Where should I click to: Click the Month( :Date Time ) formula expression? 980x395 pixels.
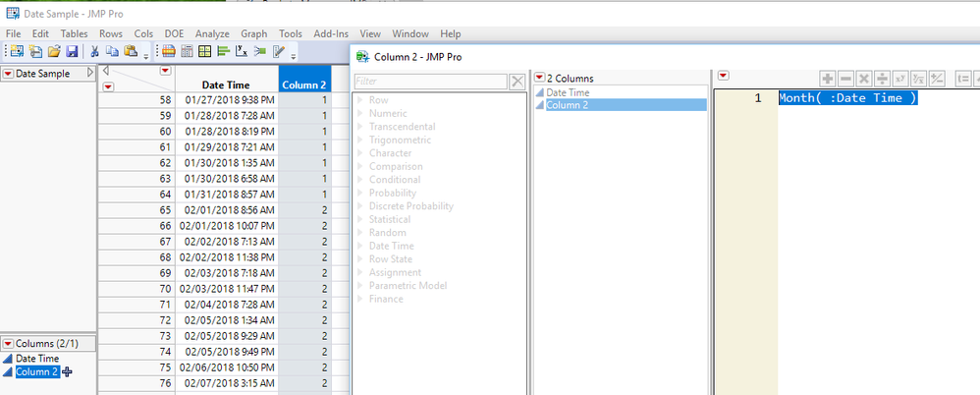coord(848,98)
